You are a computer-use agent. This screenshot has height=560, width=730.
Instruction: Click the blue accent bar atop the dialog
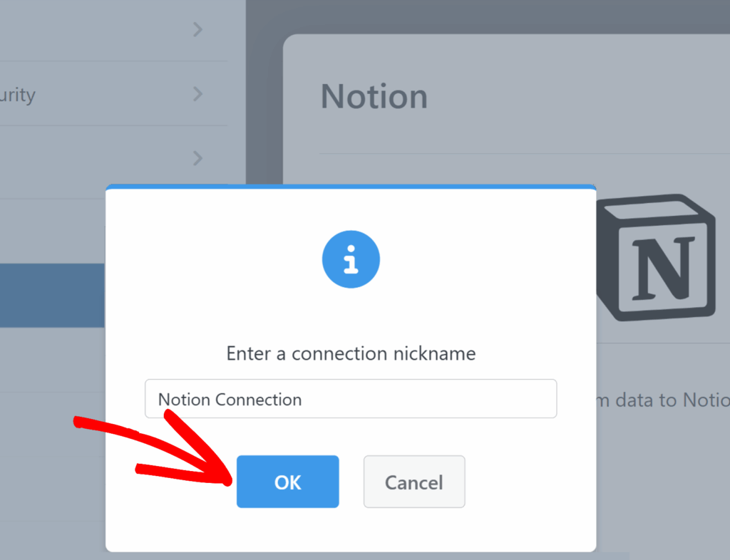click(351, 187)
